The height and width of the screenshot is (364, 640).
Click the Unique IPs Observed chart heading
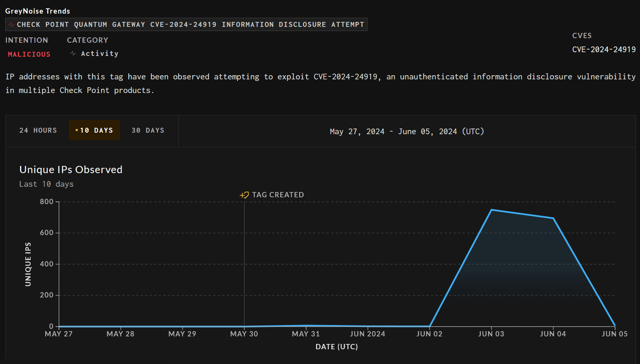(71, 170)
